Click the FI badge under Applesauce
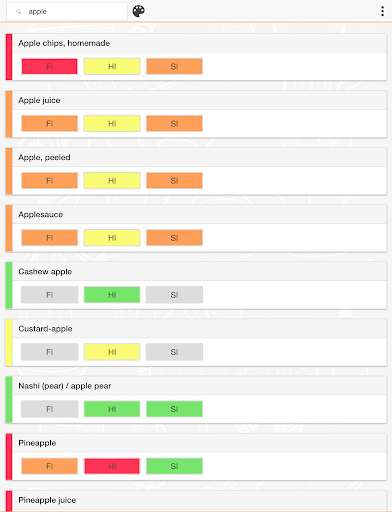The height and width of the screenshot is (512, 392). (x=49, y=238)
